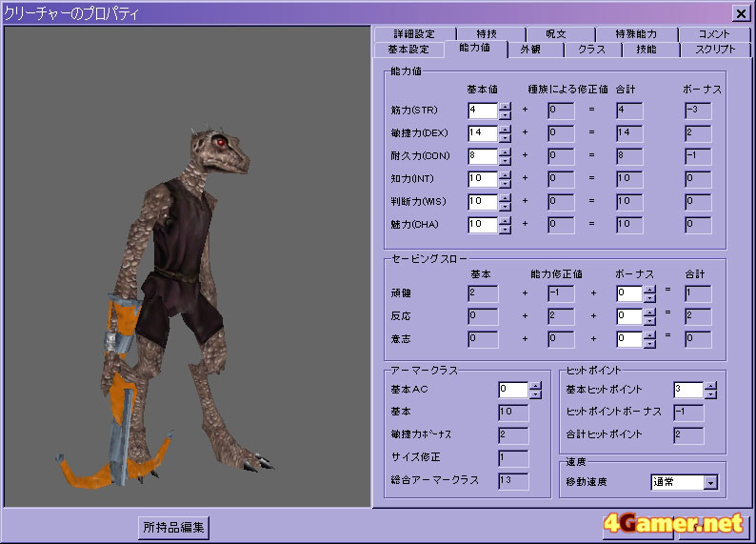Click the DEX 合計 value 14

pos(629,133)
